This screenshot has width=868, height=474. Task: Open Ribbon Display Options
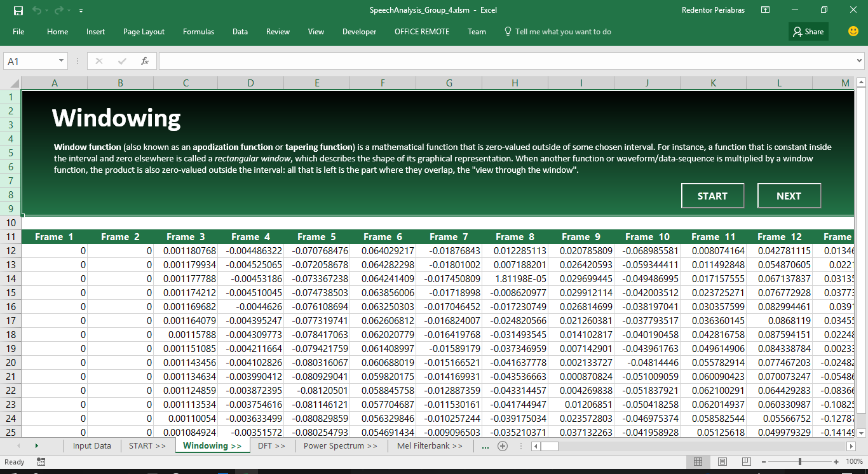(766, 10)
